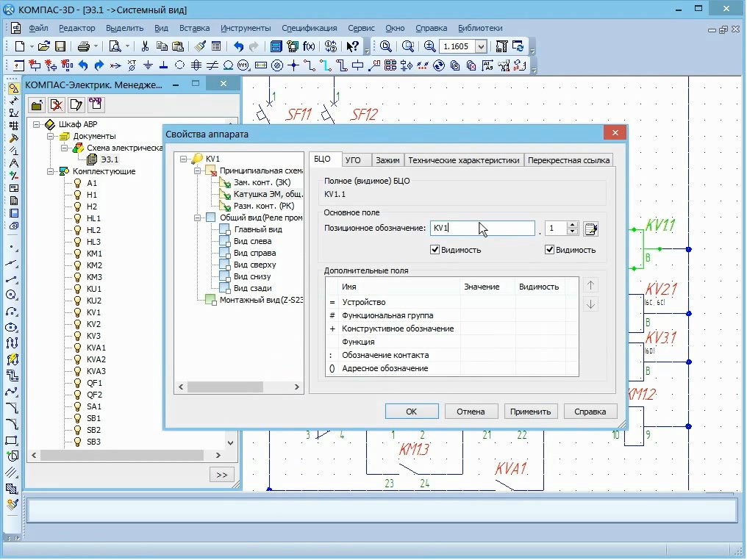Click the Функциональная группа row

click(452, 316)
